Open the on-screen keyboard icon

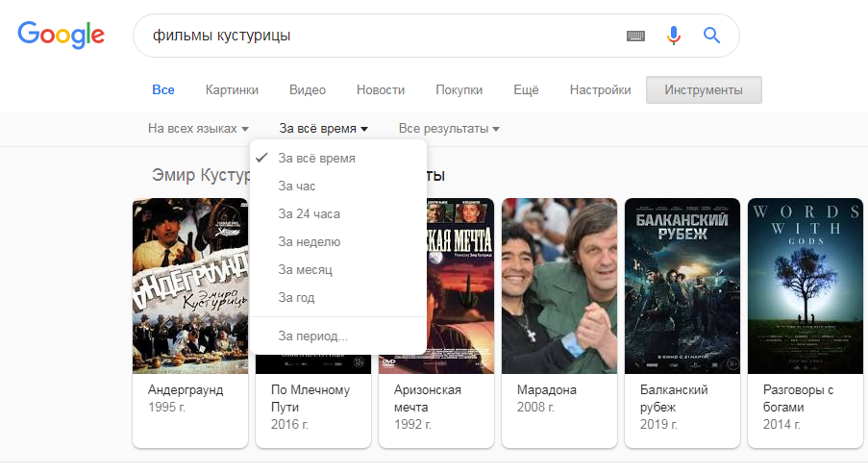(x=635, y=36)
